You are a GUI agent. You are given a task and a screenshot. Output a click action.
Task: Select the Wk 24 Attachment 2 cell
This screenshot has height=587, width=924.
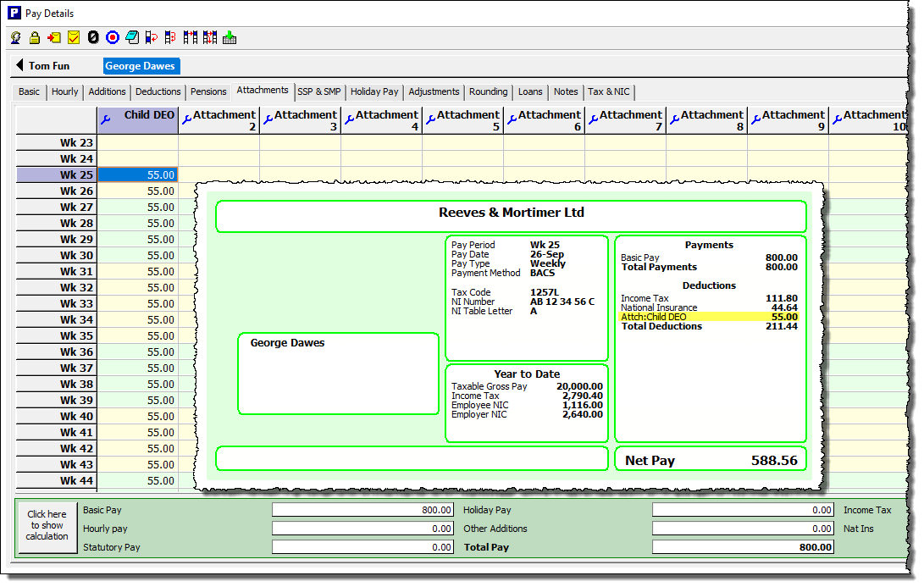(219, 158)
